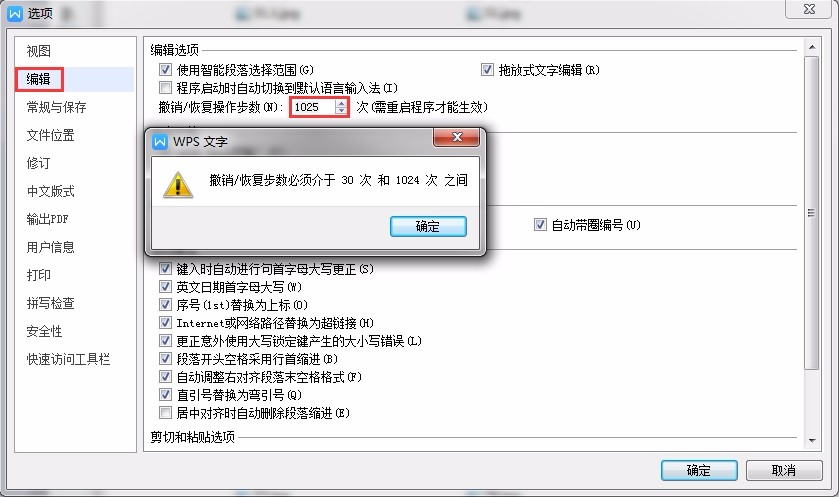
Task: Click 确定 in the warning dialog
Action: 428,226
